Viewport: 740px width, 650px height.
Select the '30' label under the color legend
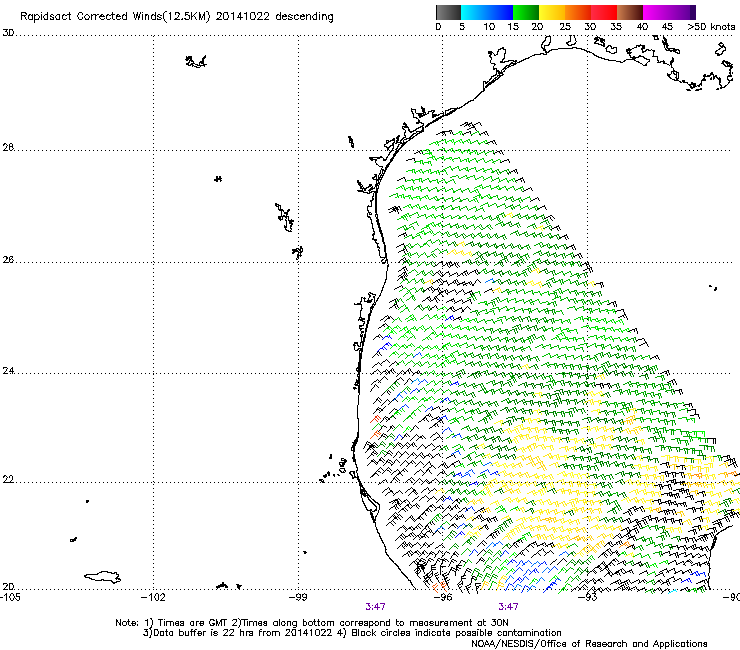click(590, 27)
